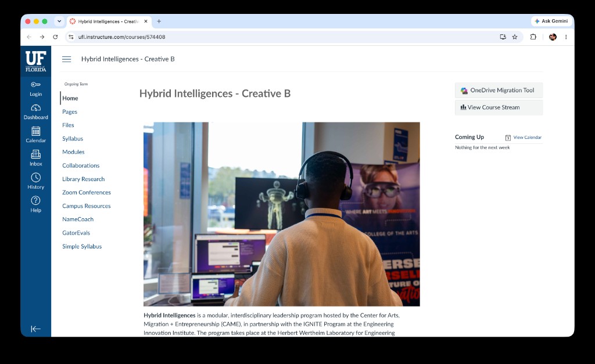Reload the page with refresh icon
This screenshot has height=364, width=595.
tap(55, 37)
